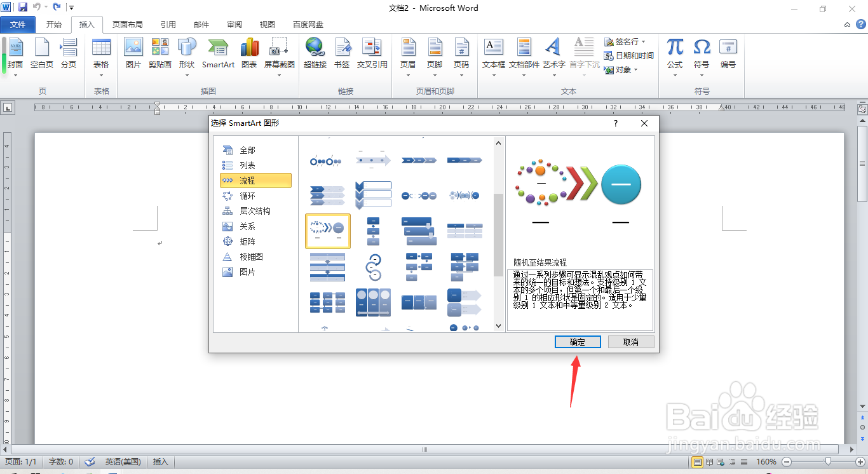Choose 列表 category in SmartArt dialog
The height and width of the screenshot is (474, 868).
coord(255,165)
